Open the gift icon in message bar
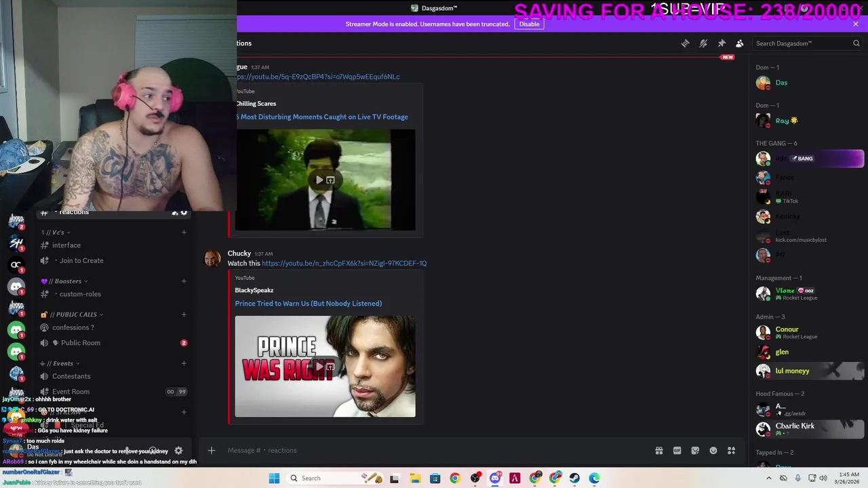The height and width of the screenshot is (488, 868). pyautogui.click(x=658, y=451)
